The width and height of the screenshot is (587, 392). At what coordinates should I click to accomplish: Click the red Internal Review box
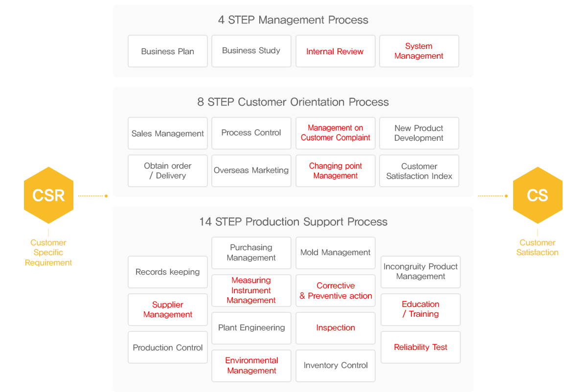[x=336, y=51]
